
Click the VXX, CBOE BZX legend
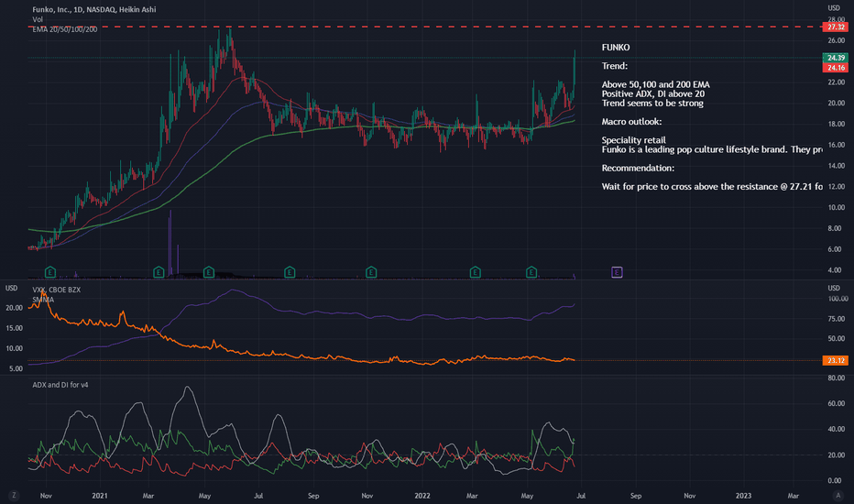(x=56, y=290)
